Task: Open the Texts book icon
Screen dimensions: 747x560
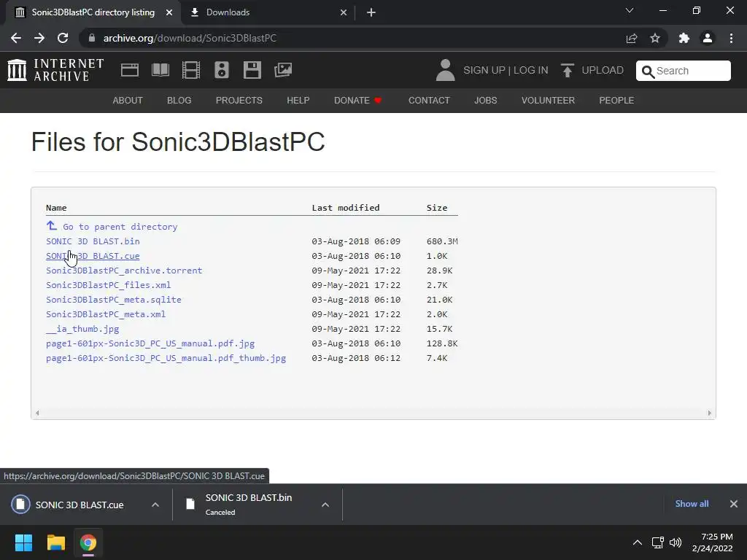Action: (160, 70)
